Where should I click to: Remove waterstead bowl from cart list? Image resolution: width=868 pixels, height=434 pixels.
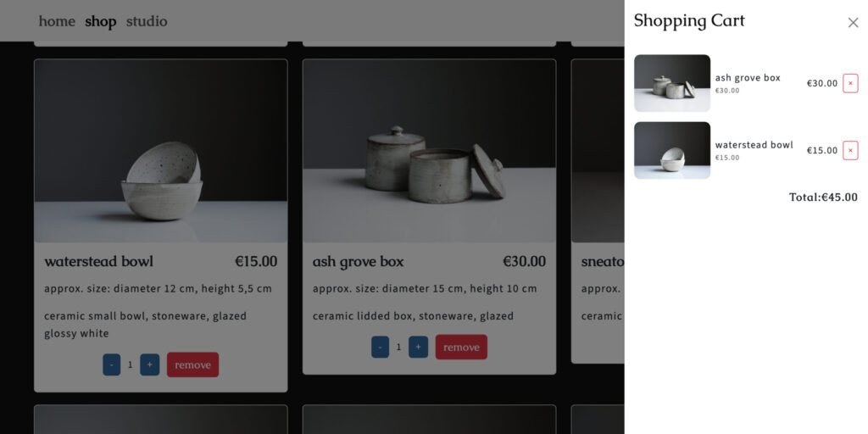[850, 151]
